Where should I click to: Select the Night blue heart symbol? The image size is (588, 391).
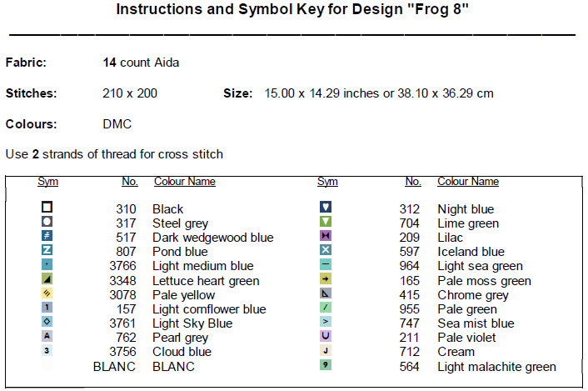click(x=326, y=208)
